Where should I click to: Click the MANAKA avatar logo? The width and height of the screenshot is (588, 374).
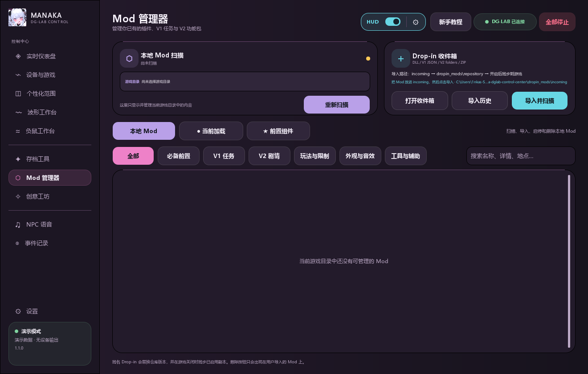tap(17, 18)
